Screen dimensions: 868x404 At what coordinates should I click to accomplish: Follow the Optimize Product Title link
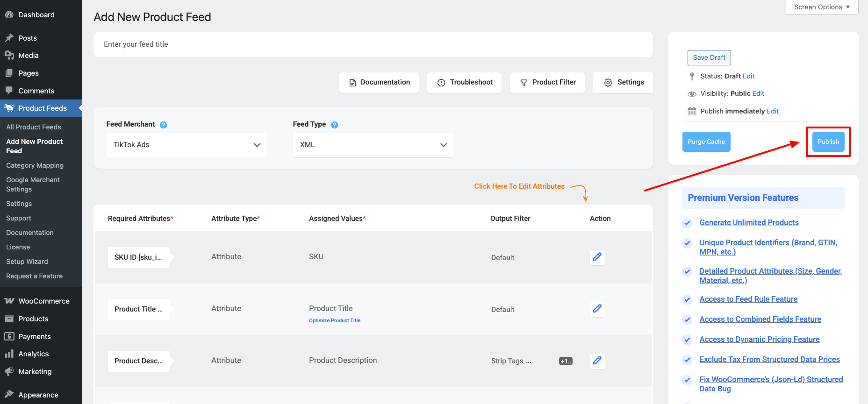tap(335, 320)
